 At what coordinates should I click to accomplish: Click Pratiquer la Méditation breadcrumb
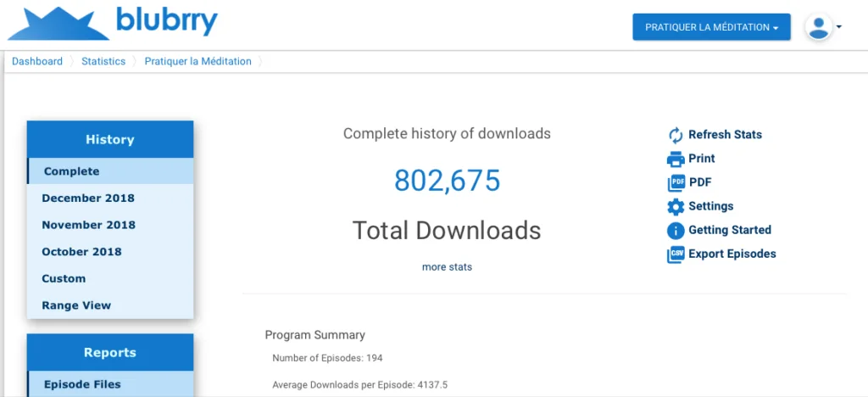[x=198, y=61]
